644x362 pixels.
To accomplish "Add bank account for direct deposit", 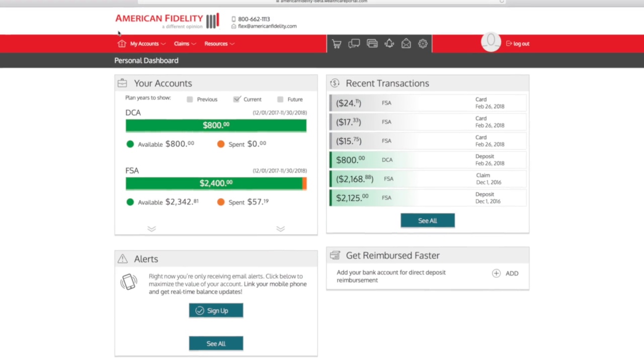I will 505,274.
